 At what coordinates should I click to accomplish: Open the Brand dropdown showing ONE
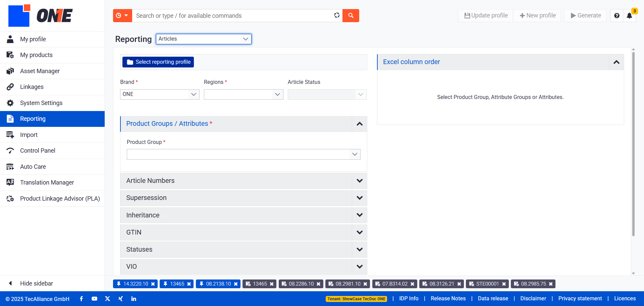click(160, 94)
